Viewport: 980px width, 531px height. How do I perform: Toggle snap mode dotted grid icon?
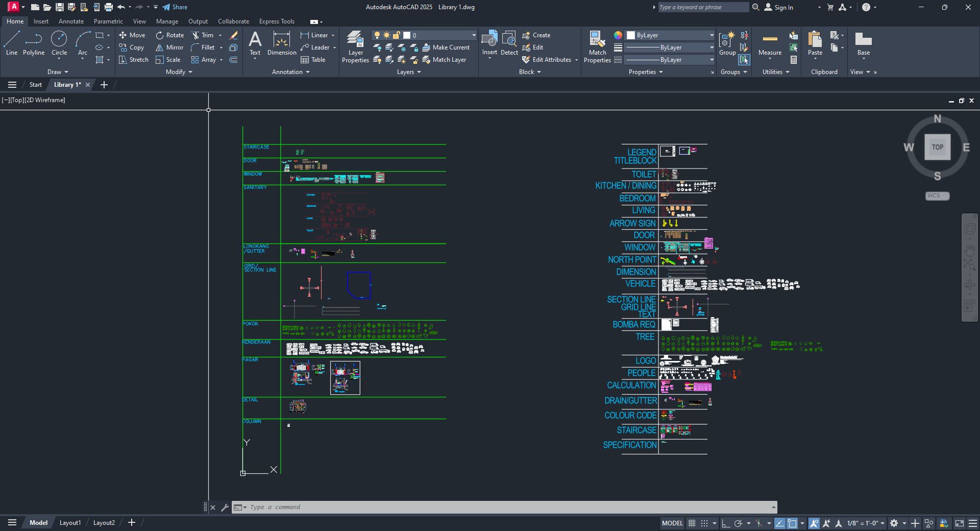coord(704,523)
